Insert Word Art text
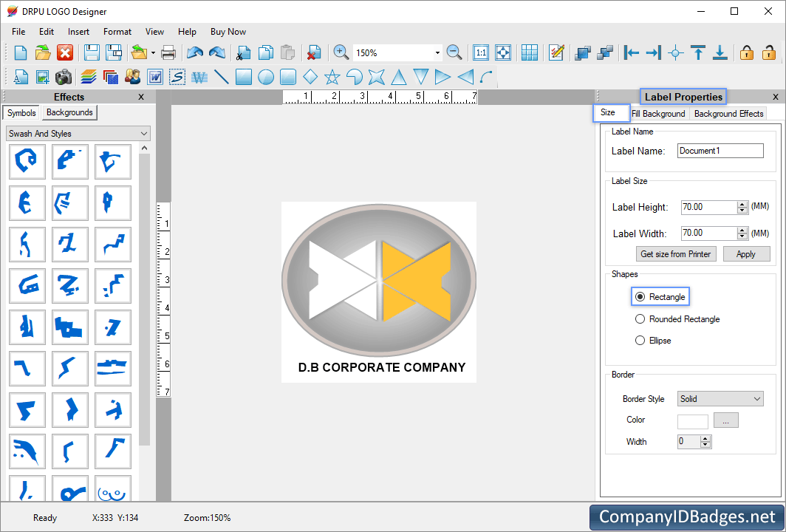Screen dimensions: 786x532 pyautogui.click(x=199, y=77)
